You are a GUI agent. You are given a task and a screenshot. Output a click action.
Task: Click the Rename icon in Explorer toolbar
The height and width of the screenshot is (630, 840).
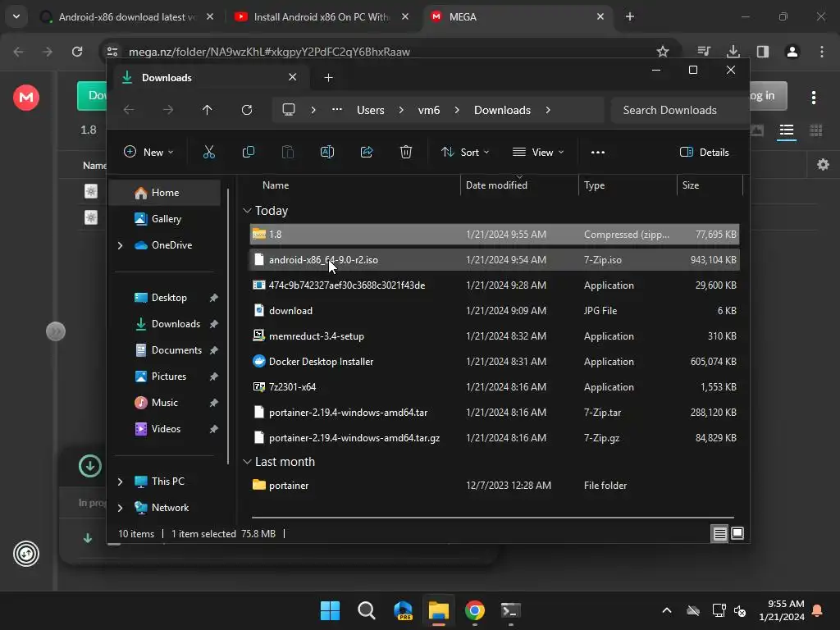coord(326,152)
